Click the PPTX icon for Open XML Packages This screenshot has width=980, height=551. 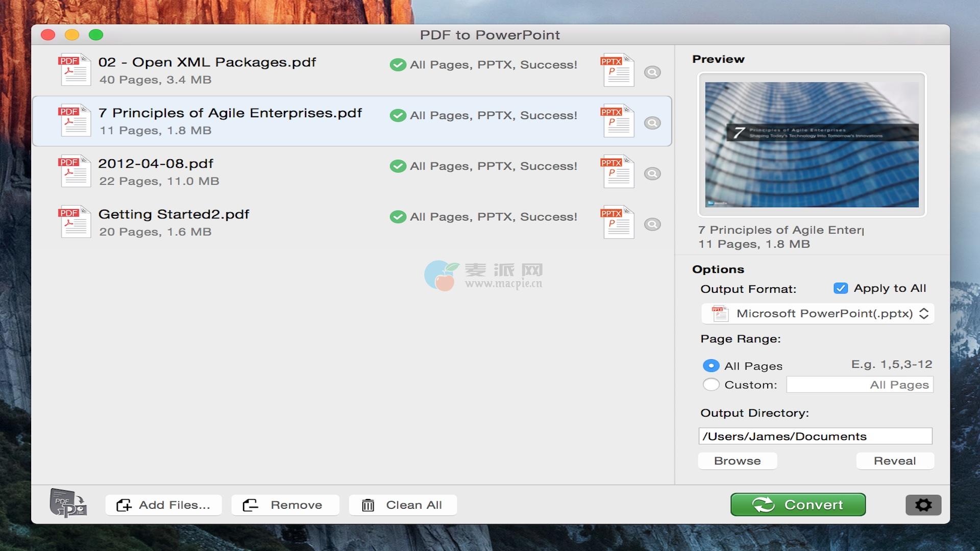[x=618, y=70]
